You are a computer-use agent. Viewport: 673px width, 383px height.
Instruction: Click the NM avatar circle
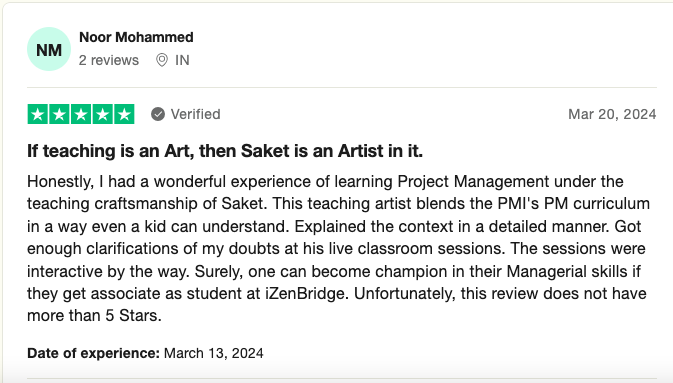[x=49, y=49]
